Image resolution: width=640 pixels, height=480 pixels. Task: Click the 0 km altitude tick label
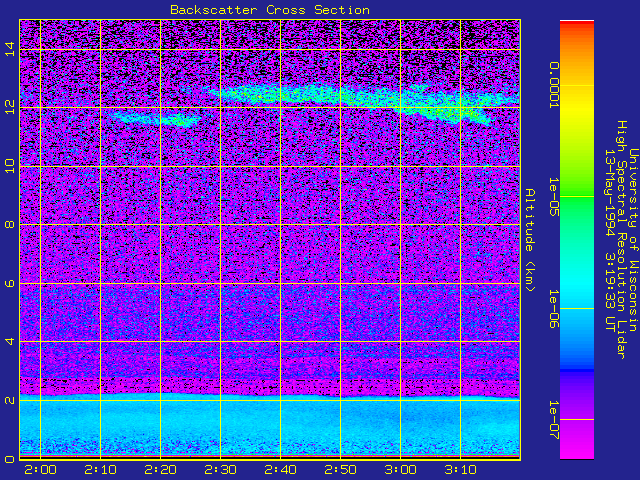tap(10, 459)
